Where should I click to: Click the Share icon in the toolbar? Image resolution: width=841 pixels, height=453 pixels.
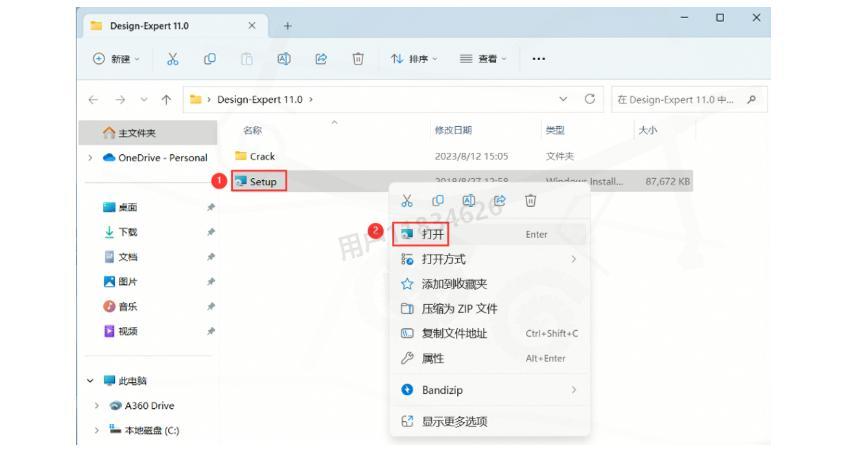[x=321, y=59]
